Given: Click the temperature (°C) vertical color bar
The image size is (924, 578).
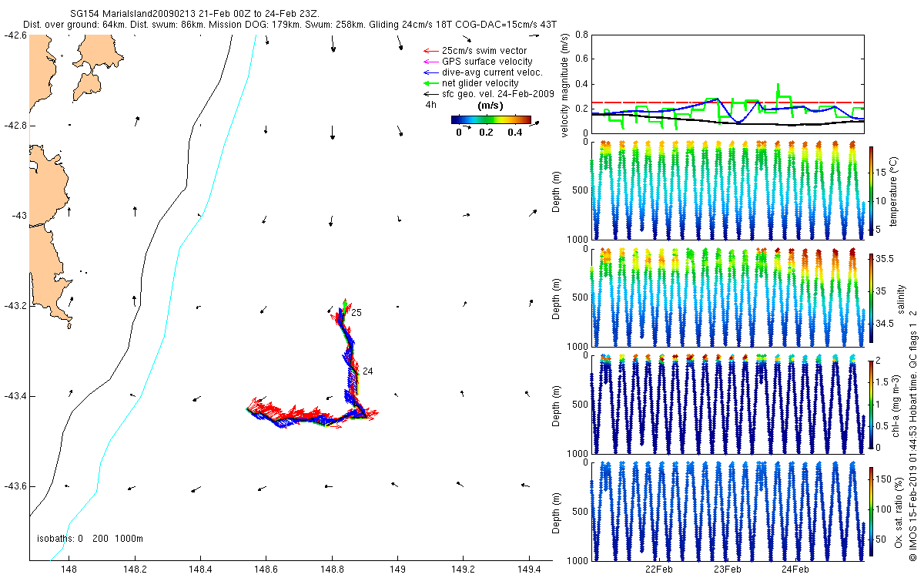Looking at the screenshot, I should click(x=872, y=190).
